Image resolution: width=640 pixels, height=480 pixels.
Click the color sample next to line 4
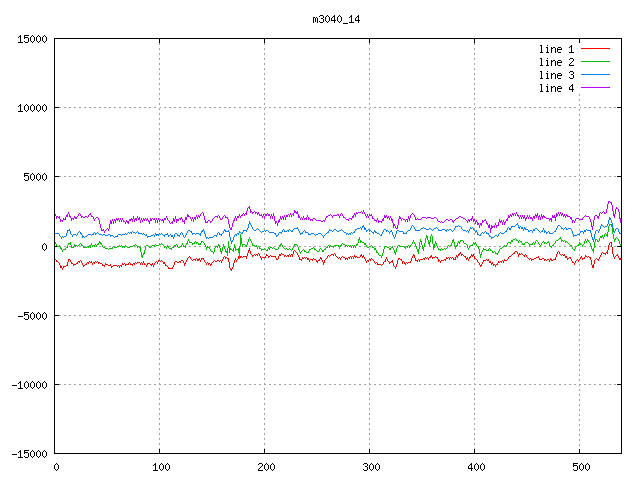pos(595,88)
